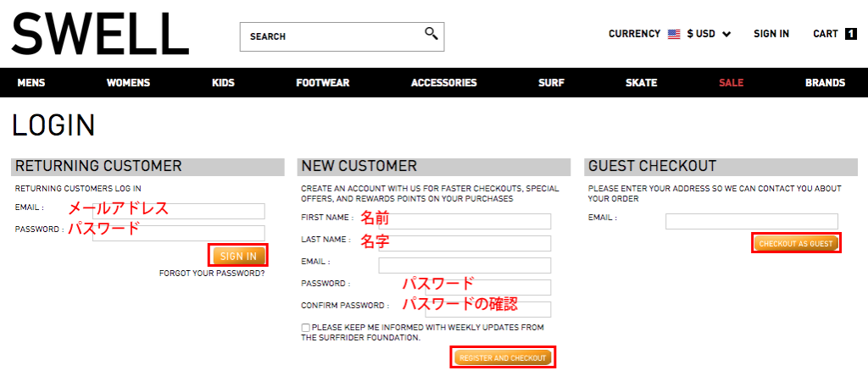Click the SIGN IN header link
868x376 pixels.
click(771, 34)
